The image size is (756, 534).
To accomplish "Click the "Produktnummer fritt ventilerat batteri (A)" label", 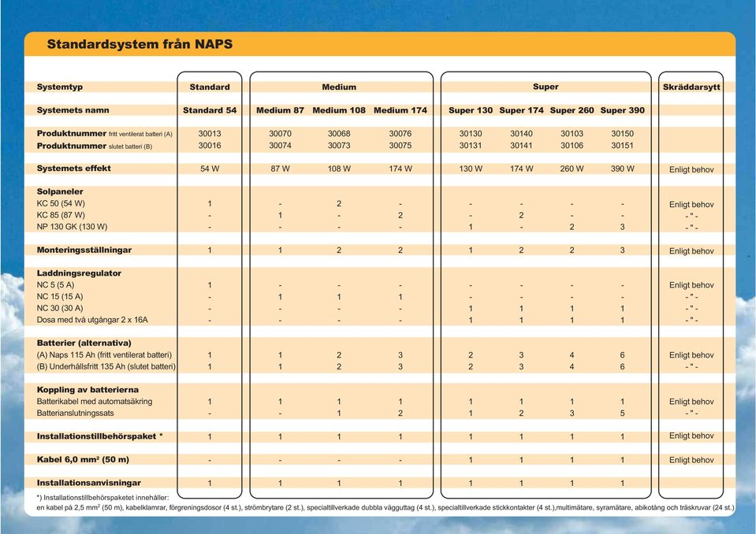I will pyautogui.click(x=105, y=133).
